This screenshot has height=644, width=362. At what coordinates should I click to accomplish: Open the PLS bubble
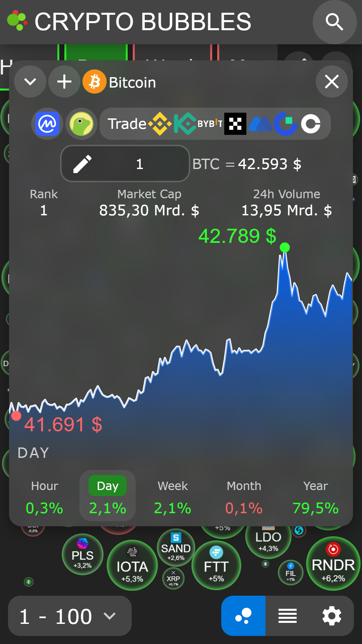(x=82, y=554)
